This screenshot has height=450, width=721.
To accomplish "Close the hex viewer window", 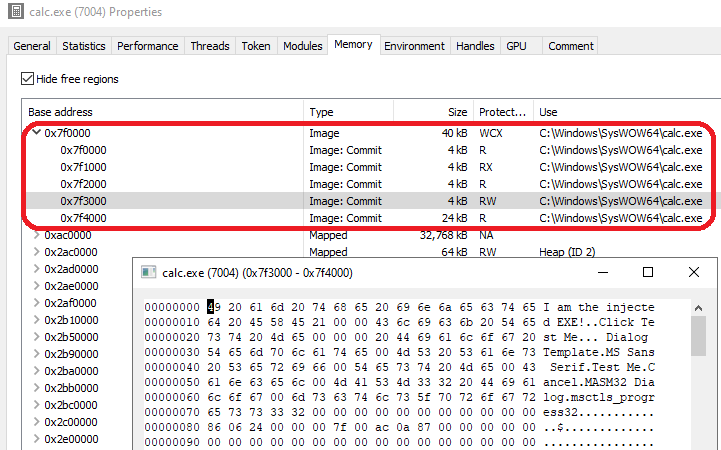I will pyautogui.click(x=694, y=272).
